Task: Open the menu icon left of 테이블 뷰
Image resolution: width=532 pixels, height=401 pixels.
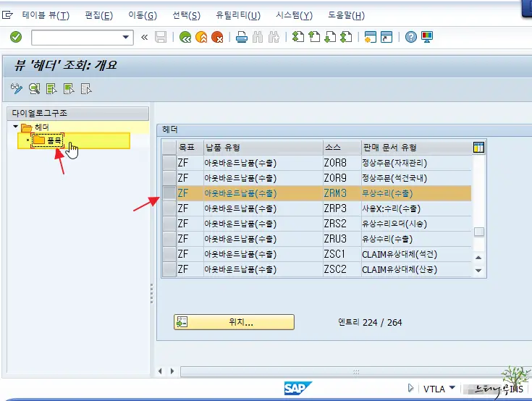Action: click(7, 15)
